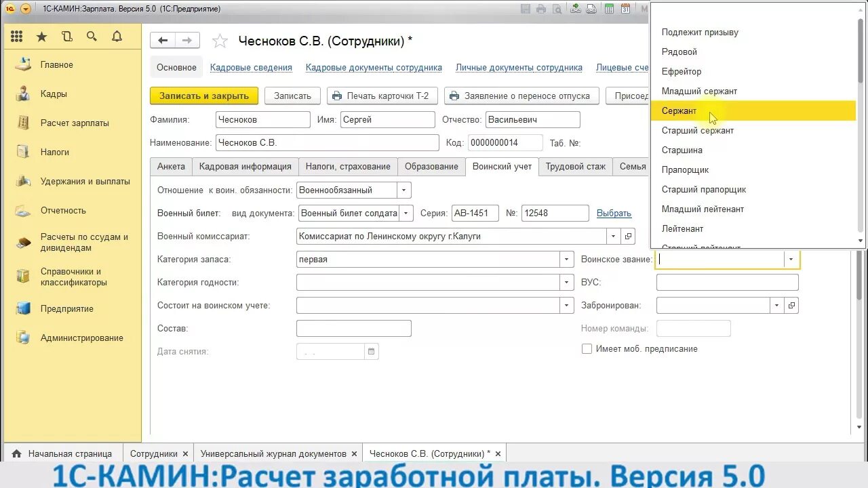The height and width of the screenshot is (488, 868).
Task: Switch to the Анкета tab
Action: [171, 167]
